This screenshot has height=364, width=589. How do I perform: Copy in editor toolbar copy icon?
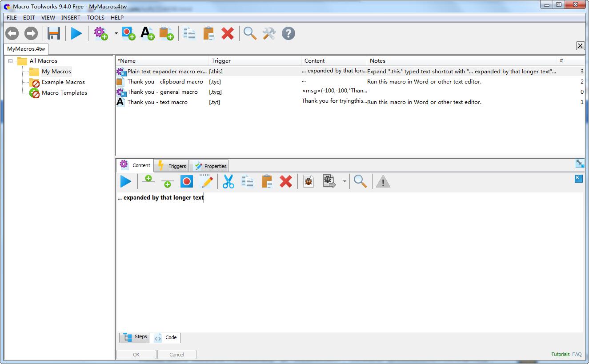tap(248, 181)
